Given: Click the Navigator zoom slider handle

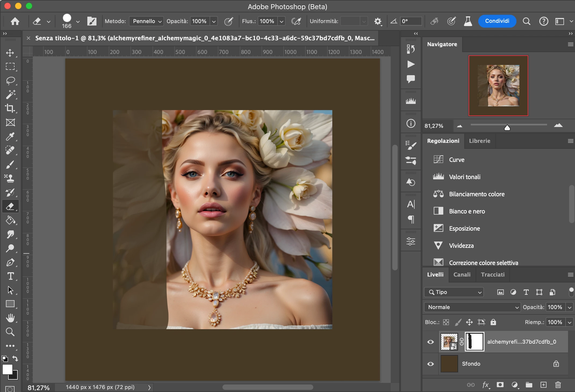Looking at the screenshot, I should [507, 128].
